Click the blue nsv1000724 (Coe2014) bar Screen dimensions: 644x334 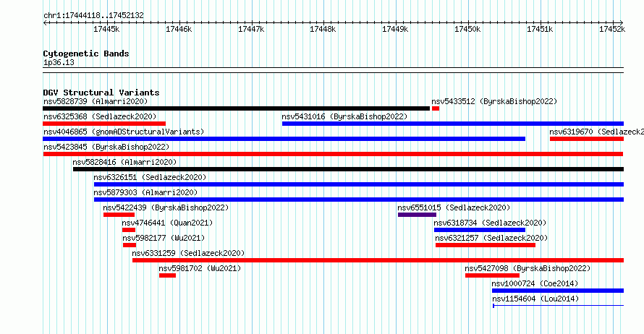click(x=558, y=291)
